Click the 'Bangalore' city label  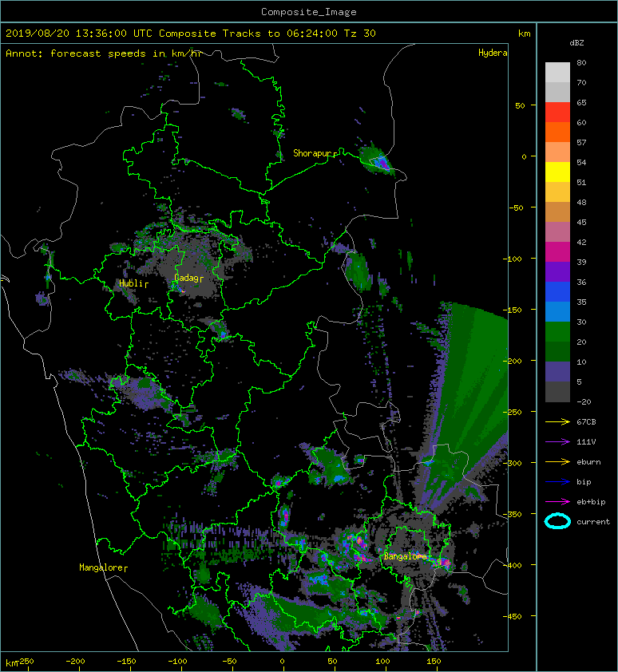point(405,556)
